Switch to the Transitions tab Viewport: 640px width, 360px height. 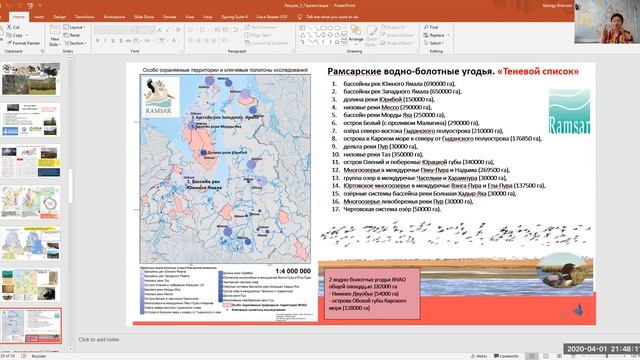click(x=84, y=17)
